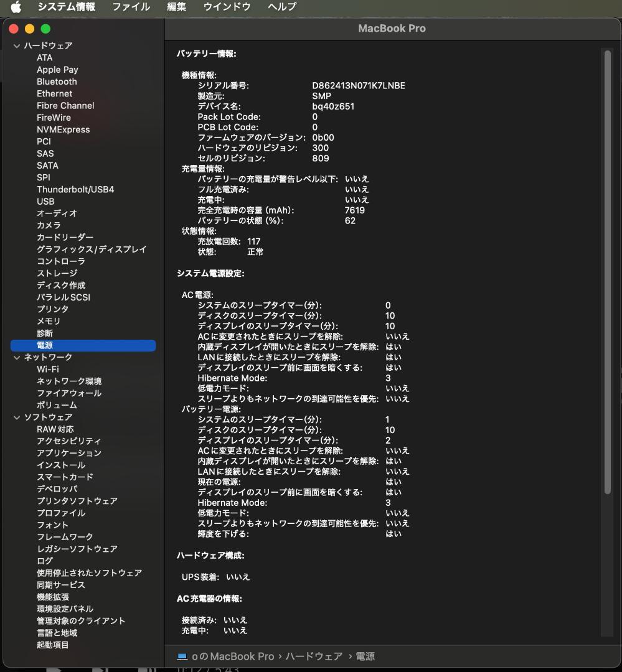Collapse the ネットワーク section chevron

pyautogui.click(x=17, y=357)
